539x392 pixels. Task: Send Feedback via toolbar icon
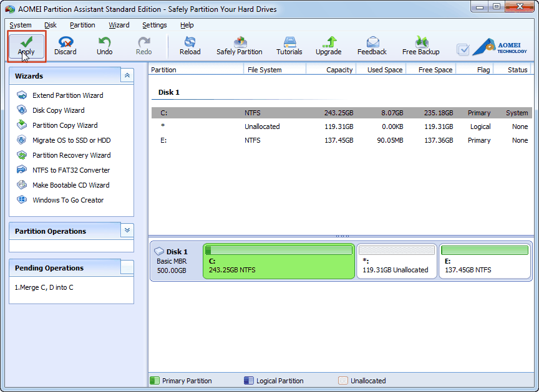[x=372, y=46]
